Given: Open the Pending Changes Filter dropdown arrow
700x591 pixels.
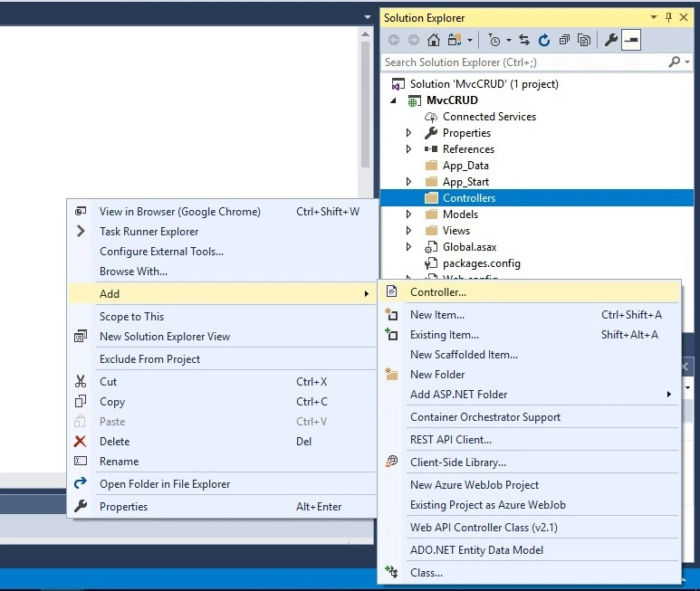Looking at the screenshot, I should pos(509,40).
